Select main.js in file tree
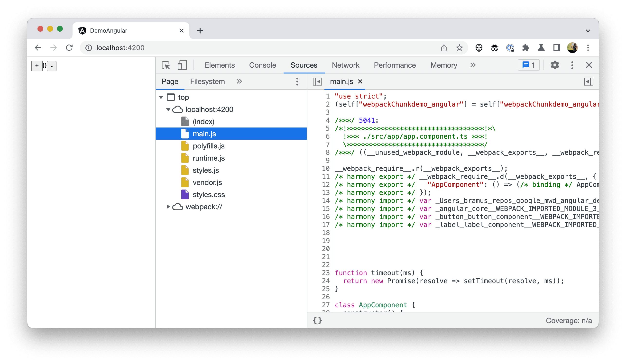The height and width of the screenshot is (364, 626). pos(203,134)
